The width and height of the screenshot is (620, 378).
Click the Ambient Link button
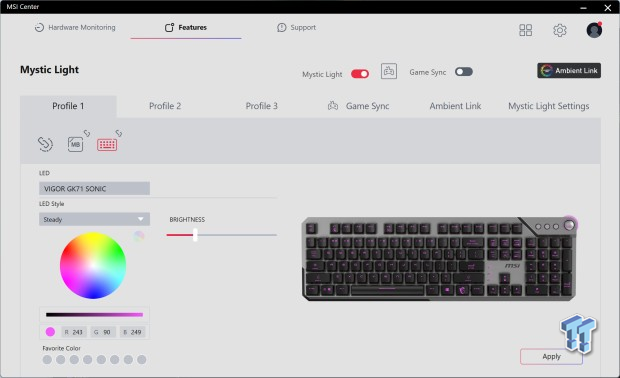569,70
